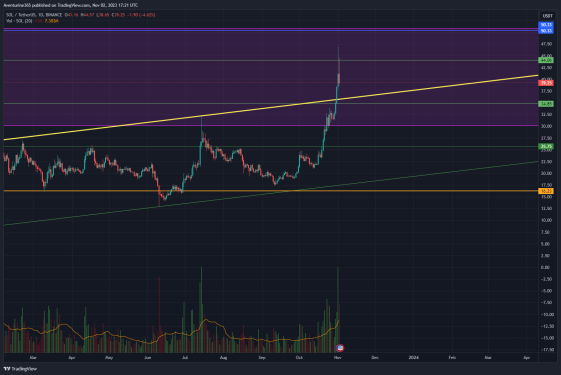
Task: Click the 2024 label on time axis
Action: point(413,357)
